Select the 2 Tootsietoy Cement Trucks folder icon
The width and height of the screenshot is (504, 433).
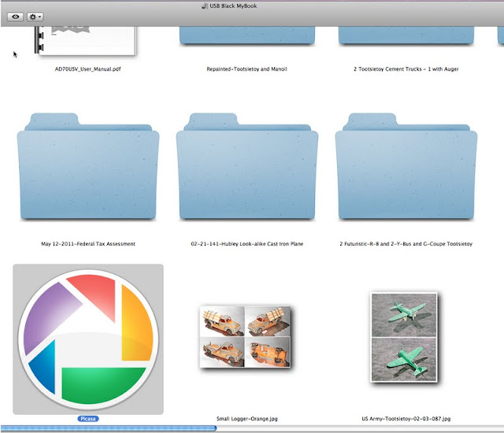click(406, 35)
